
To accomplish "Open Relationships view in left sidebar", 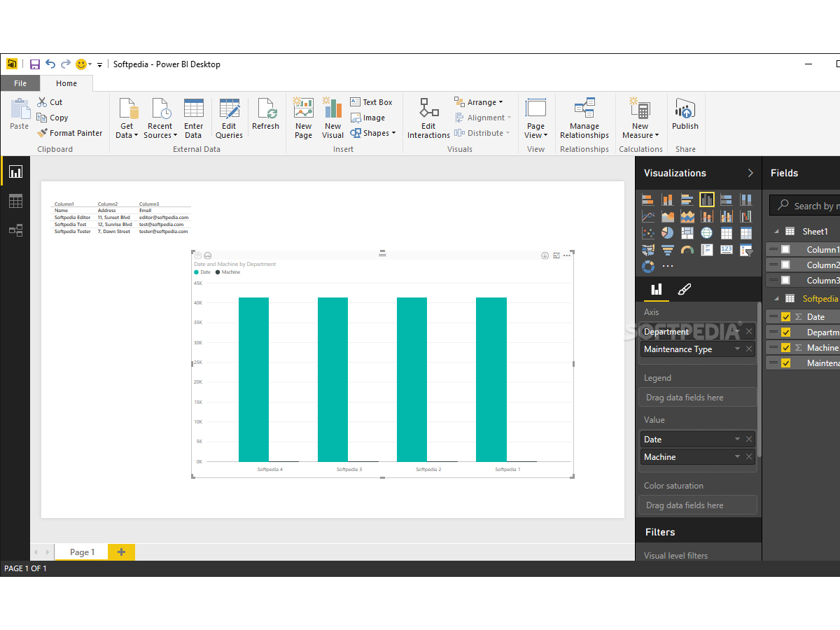I will coord(15,230).
